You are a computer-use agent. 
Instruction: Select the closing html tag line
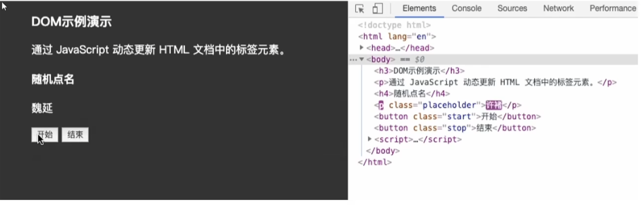(x=375, y=162)
